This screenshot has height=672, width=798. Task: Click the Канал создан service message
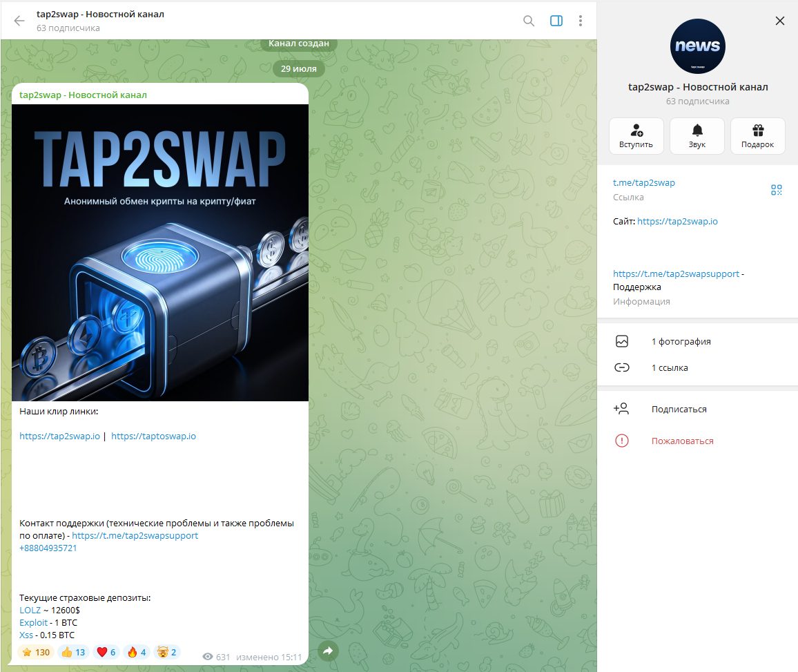pyautogui.click(x=299, y=44)
